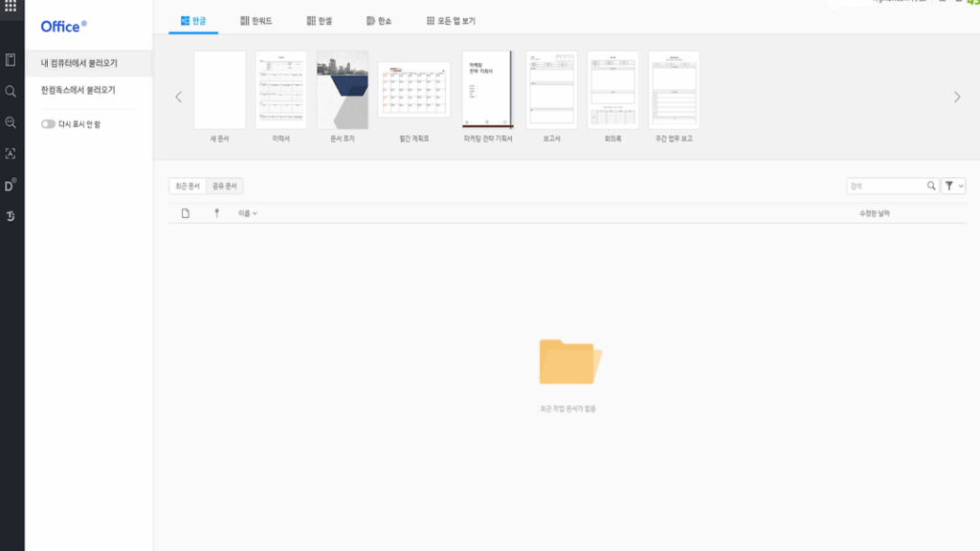This screenshot has width=980, height=551.
Task: Switch to the 한셀 tab
Action: pyautogui.click(x=320, y=21)
